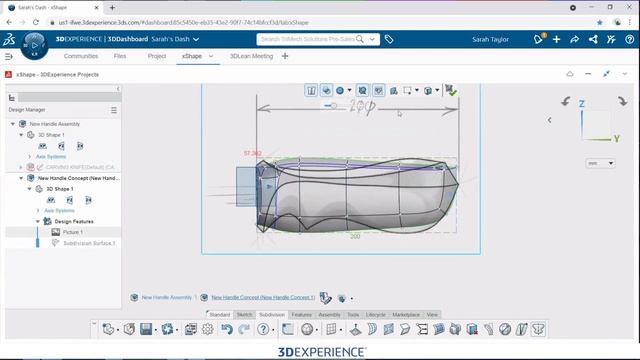Click the last subdivision tool icon

pos(538,329)
